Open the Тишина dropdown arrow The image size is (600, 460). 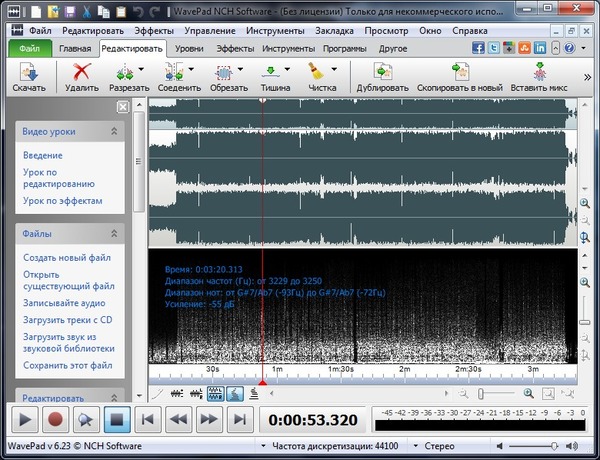click(287, 69)
